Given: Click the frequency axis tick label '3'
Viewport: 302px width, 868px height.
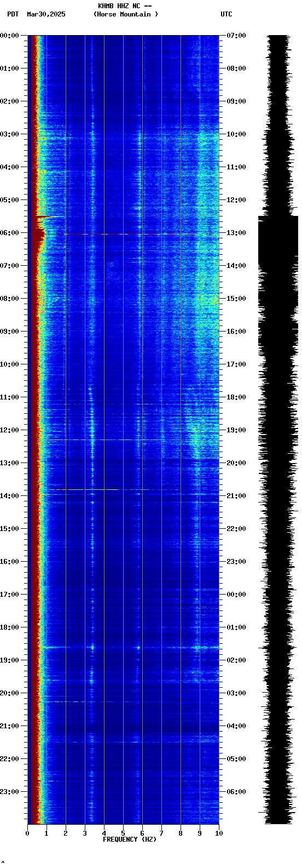Looking at the screenshot, I should click(x=85, y=833).
